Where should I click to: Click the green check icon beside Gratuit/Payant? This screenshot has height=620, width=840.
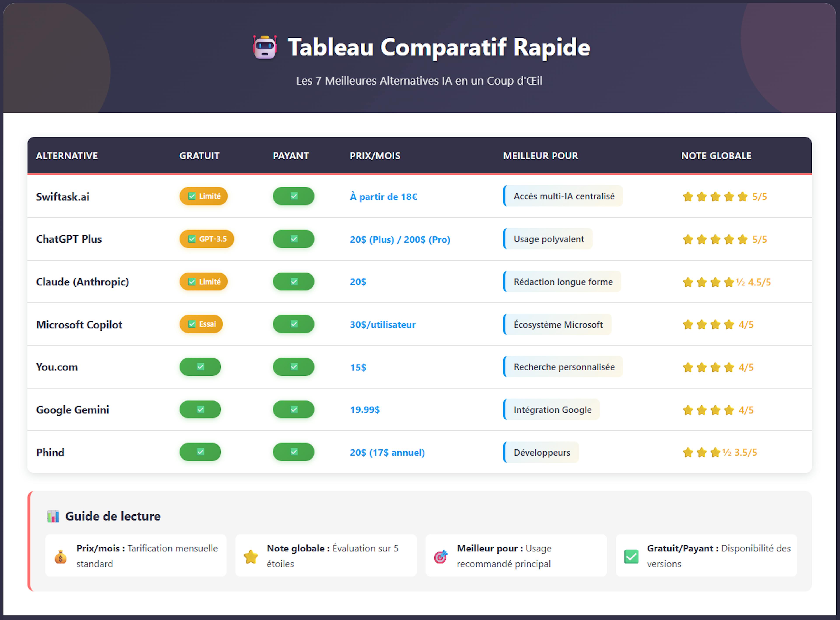click(x=631, y=557)
